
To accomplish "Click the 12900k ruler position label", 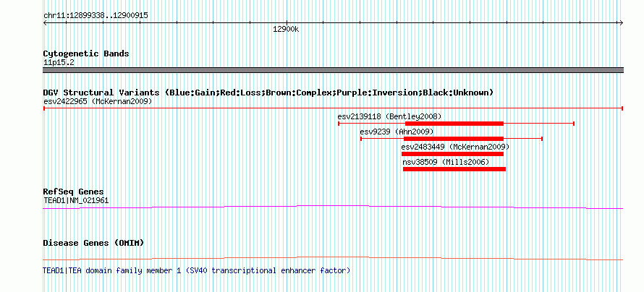I will pos(286,30).
